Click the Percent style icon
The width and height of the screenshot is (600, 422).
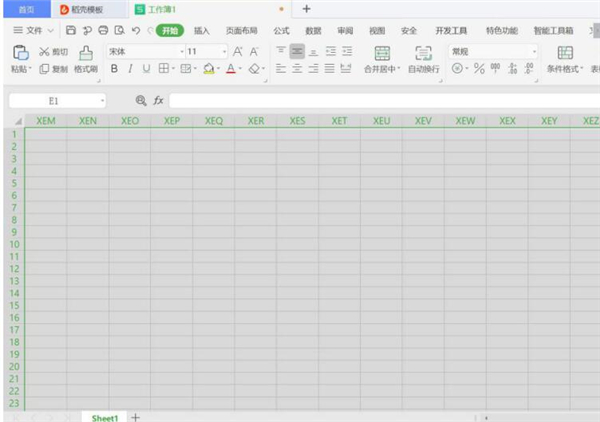tap(479, 69)
